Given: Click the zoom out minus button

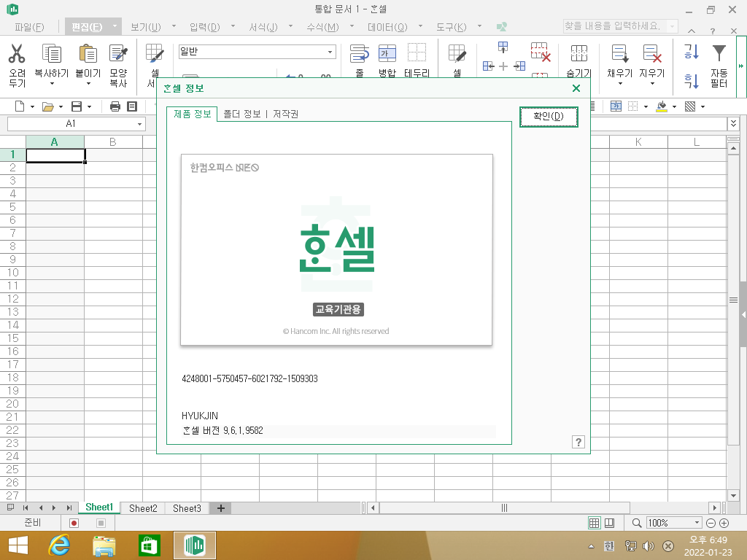Looking at the screenshot, I should coord(711,523).
